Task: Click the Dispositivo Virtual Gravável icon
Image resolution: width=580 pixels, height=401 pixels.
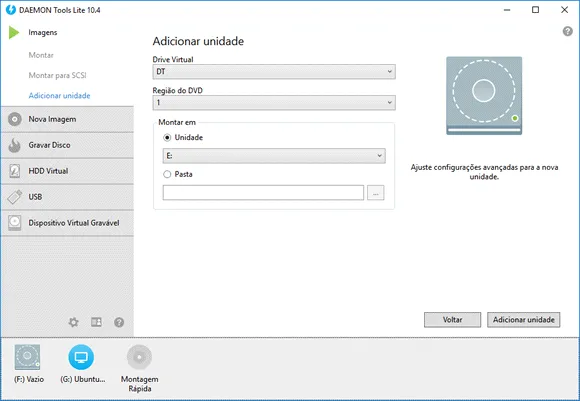Action: tap(15, 223)
